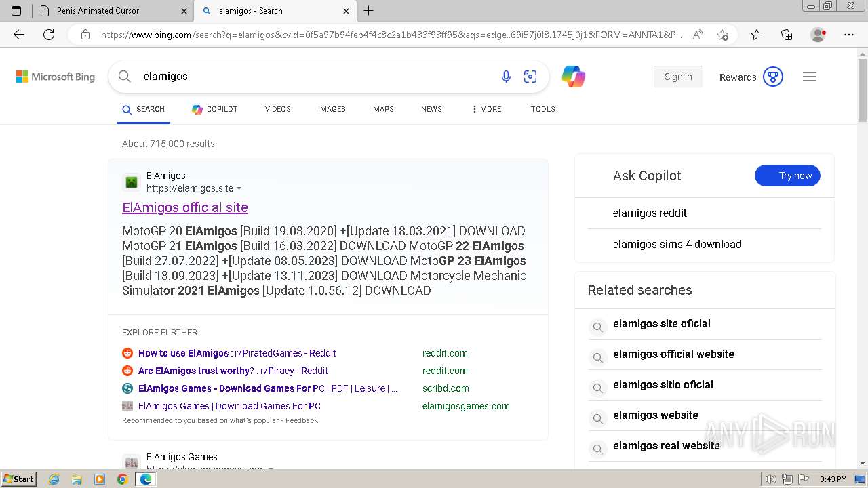Switch to the MAPS tab
This screenshot has height=488, width=868.
pos(383,109)
